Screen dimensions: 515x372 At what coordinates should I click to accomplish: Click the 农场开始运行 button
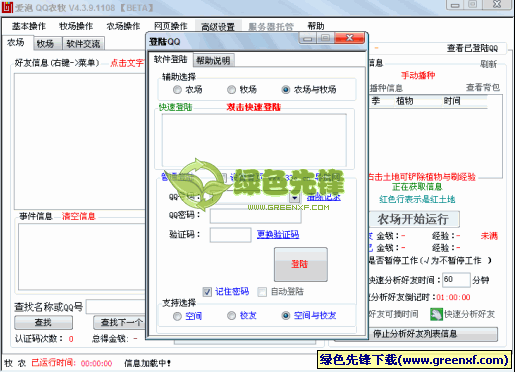413,219
